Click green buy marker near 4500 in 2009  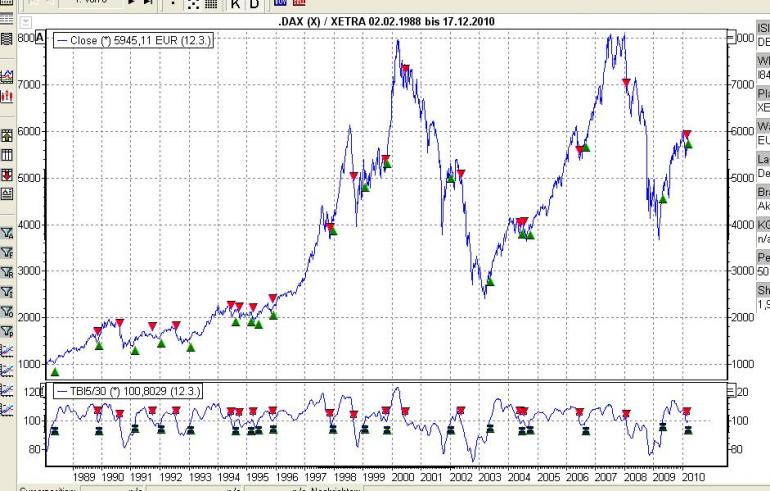663,199
